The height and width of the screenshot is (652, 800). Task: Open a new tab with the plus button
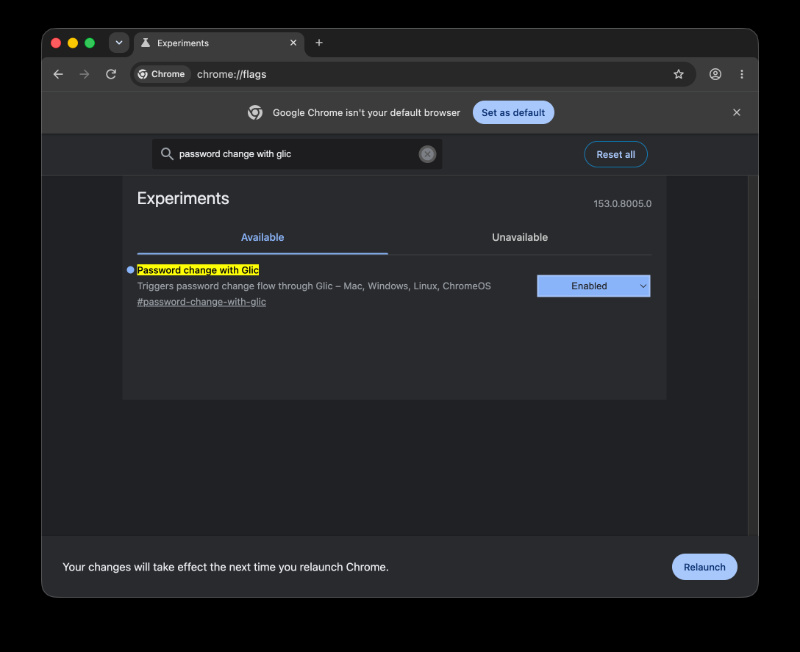point(319,43)
